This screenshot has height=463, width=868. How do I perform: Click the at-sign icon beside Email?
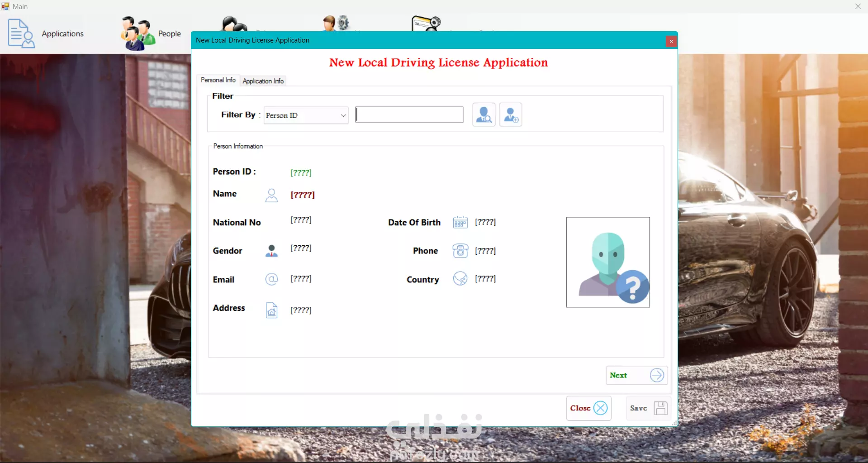271,279
